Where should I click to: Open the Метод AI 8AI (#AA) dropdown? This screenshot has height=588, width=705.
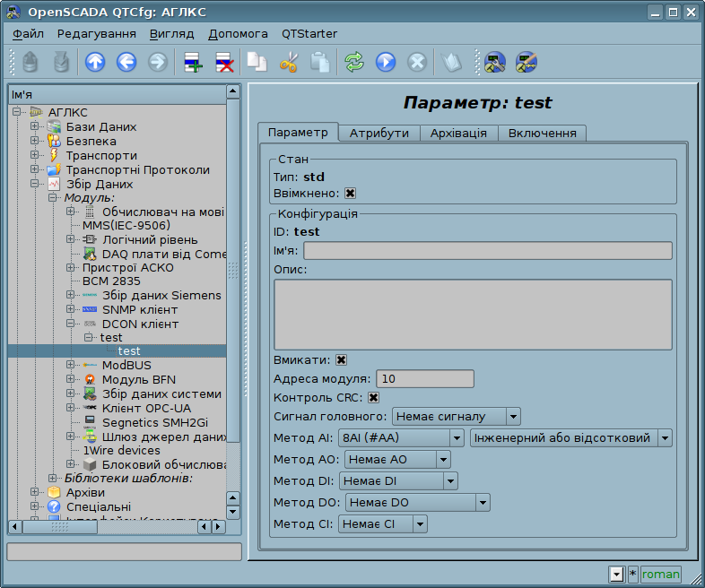coord(400,437)
